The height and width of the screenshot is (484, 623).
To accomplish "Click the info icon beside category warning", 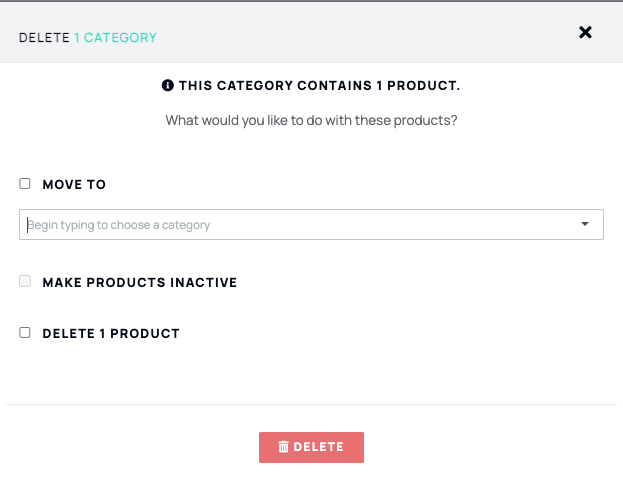I will 168,85.
